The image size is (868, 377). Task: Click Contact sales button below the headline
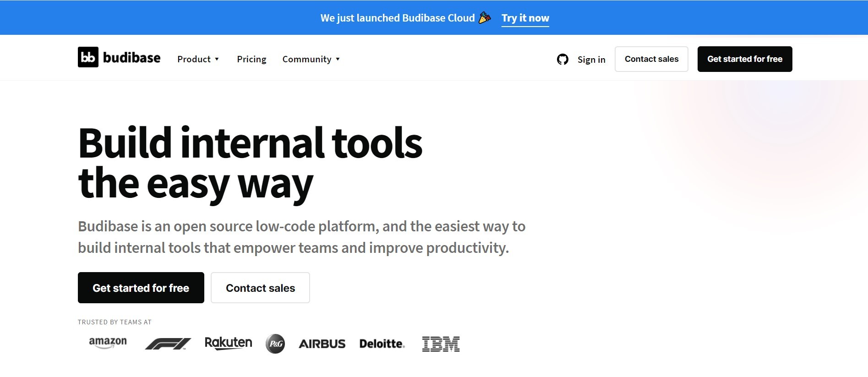coord(260,288)
